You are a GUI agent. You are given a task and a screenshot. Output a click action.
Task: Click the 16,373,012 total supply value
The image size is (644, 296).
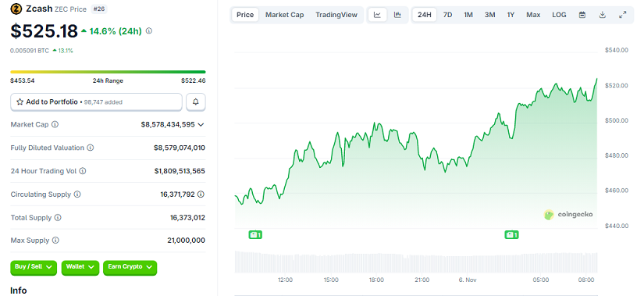pos(187,217)
